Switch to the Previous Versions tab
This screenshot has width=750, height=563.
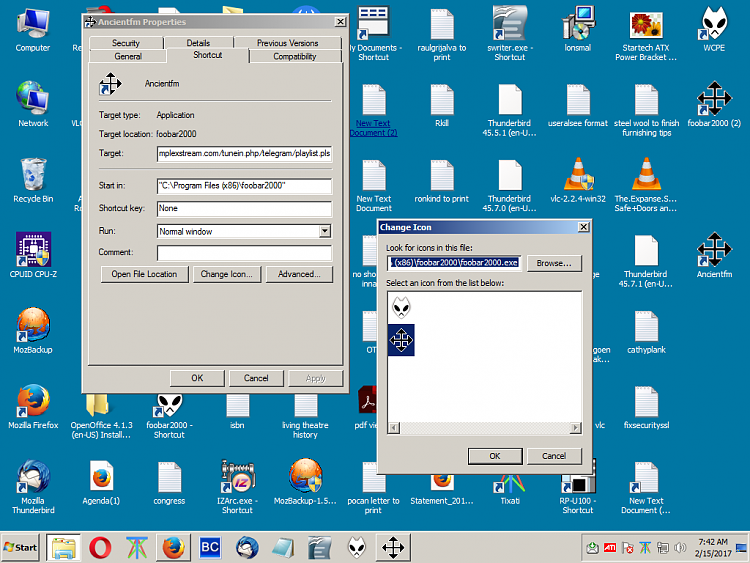pos(287,43)
